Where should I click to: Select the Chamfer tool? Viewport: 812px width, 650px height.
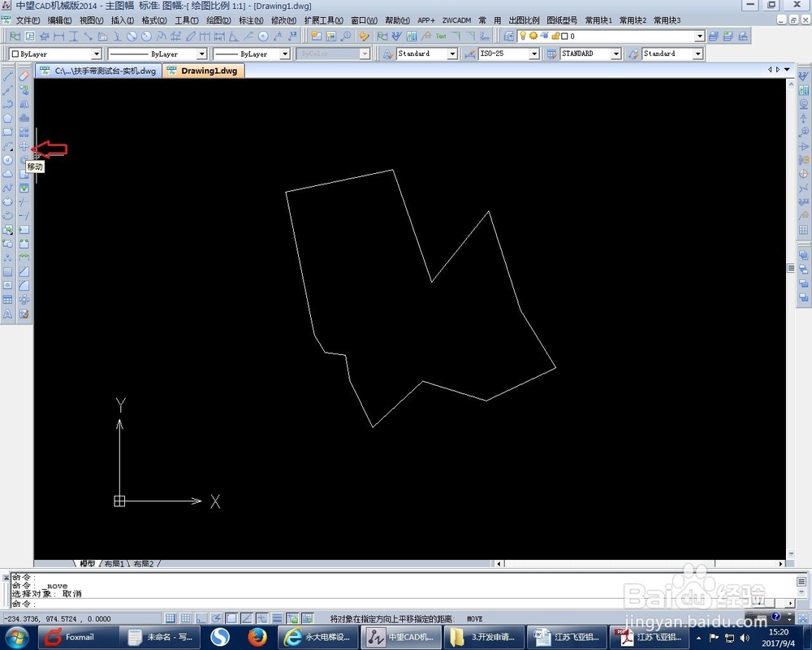click(x=24, y=271)
